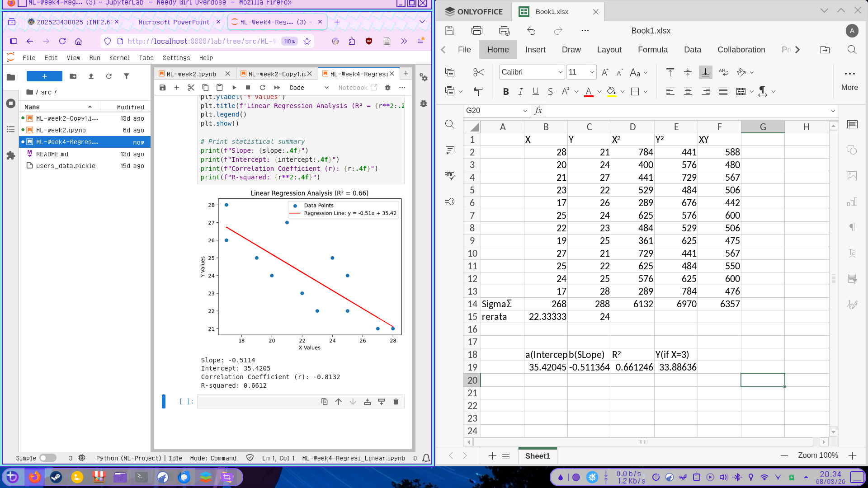Open the Calibri font name dropdown
The width and height of the screenshot is (868, 488).
pos(560,72)
